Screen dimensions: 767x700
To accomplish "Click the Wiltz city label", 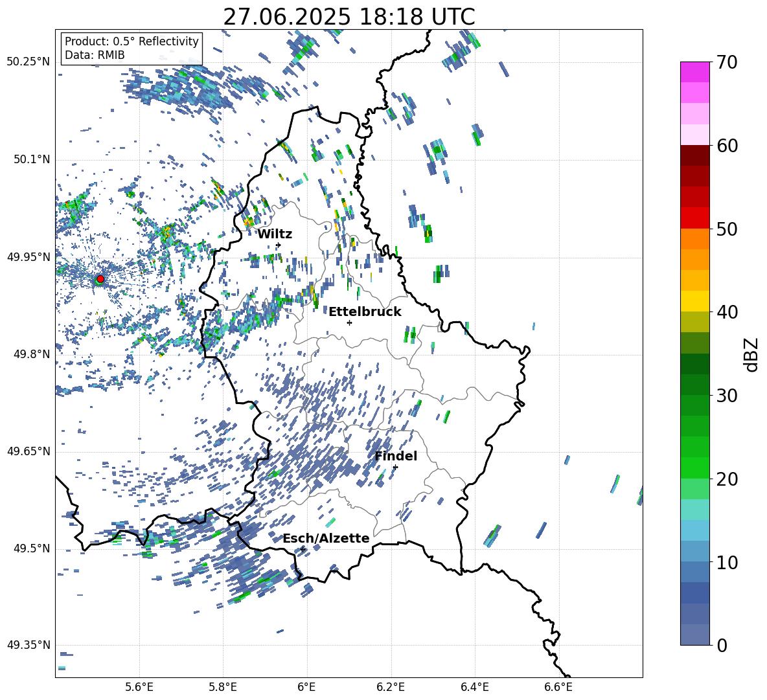I will (275, 234).
